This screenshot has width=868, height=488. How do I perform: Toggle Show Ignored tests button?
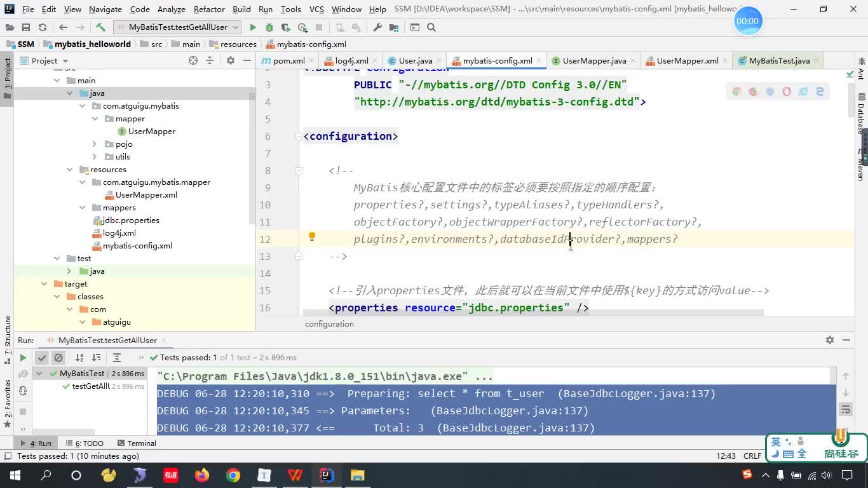[x=58, y=358]
